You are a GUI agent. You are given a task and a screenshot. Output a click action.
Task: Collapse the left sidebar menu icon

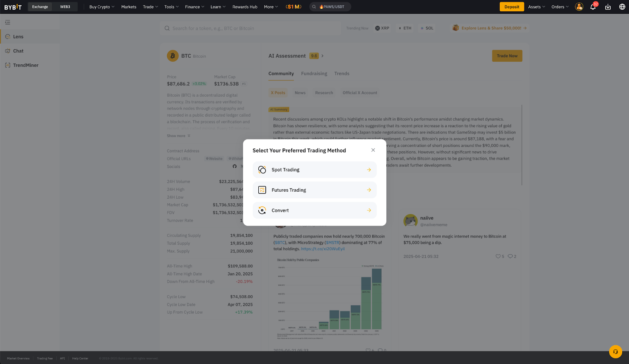click(x=7, y=22)
